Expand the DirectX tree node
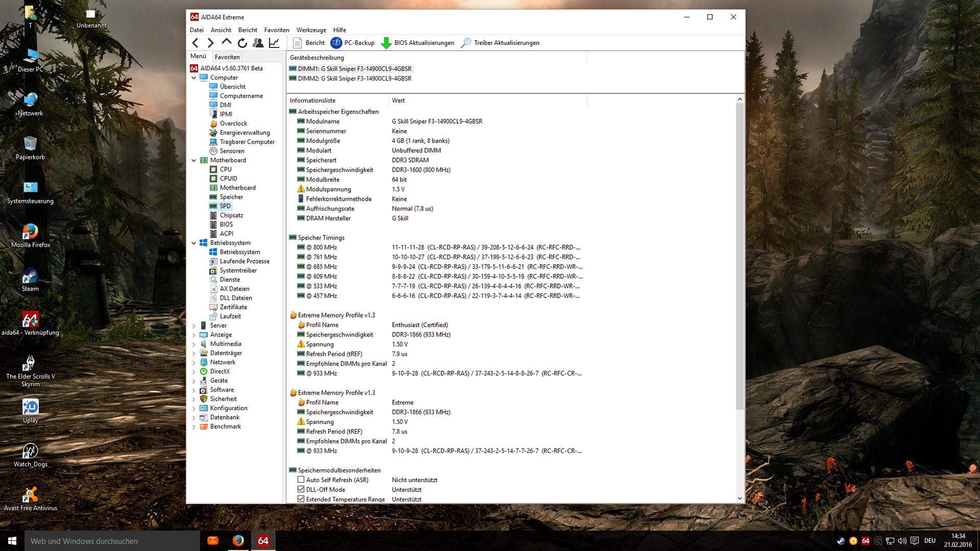 (194, 372)
